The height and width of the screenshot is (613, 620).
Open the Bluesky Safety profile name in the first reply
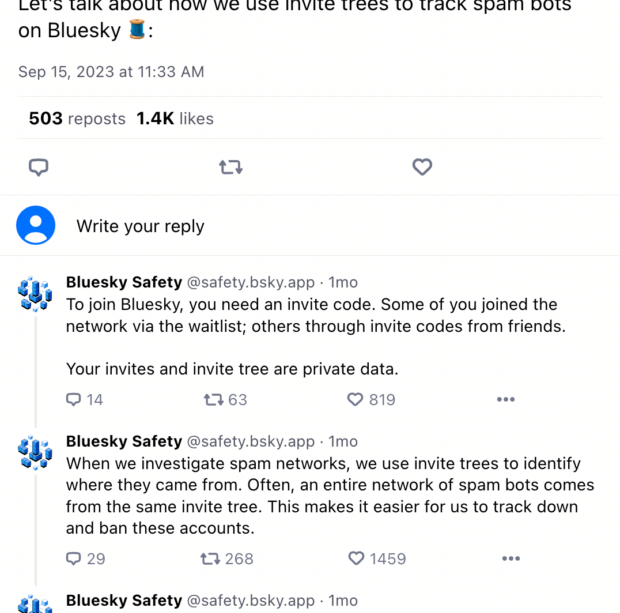click(124, 282)
